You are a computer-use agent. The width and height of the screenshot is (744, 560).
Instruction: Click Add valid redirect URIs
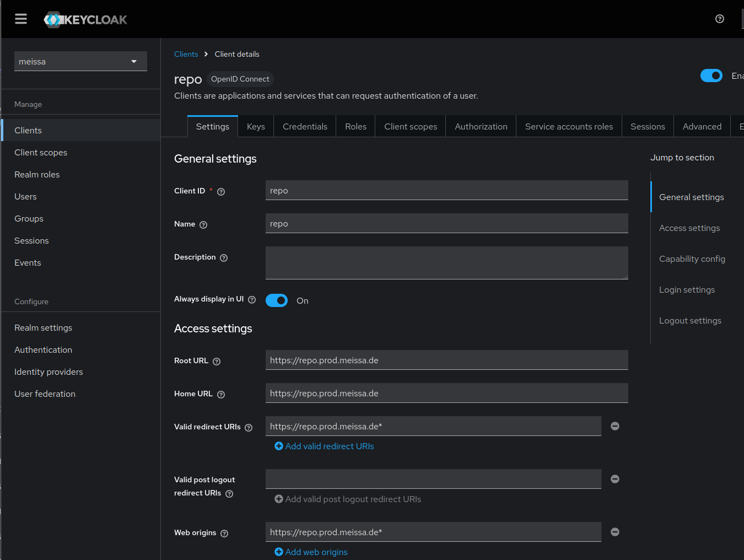[x=324, y=446]
